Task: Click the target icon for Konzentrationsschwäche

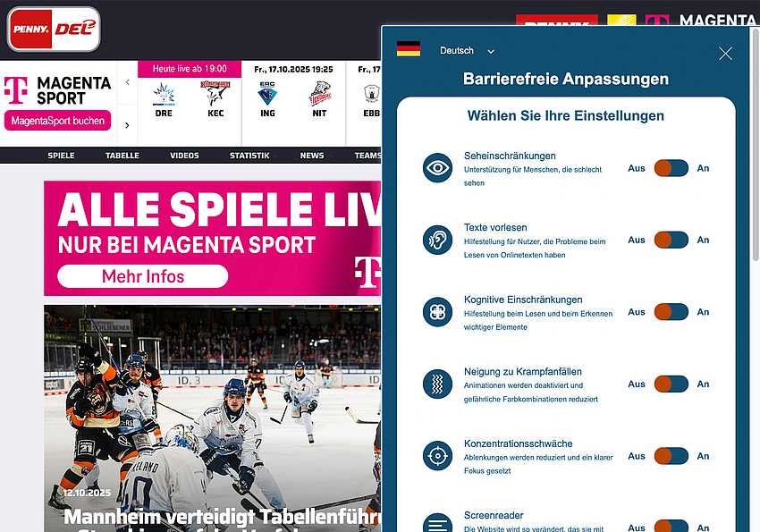Action: [437, 456]
